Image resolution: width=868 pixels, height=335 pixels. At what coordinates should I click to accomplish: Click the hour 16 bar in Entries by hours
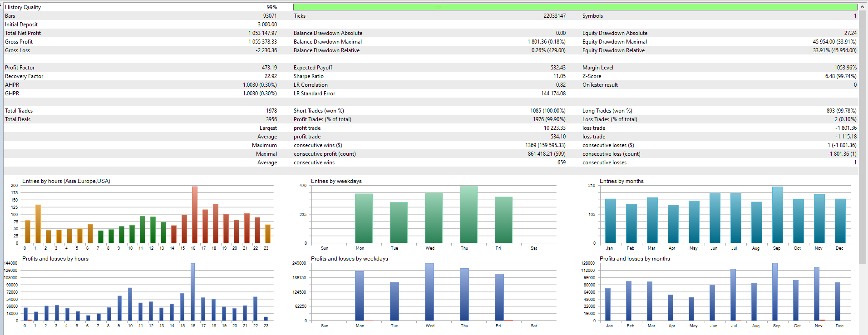(195, 215)
